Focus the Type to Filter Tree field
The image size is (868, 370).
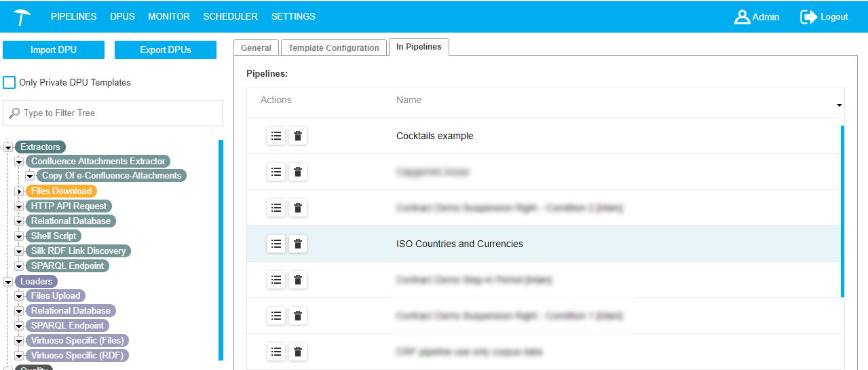pyautogui.click(x=113, y=113)
